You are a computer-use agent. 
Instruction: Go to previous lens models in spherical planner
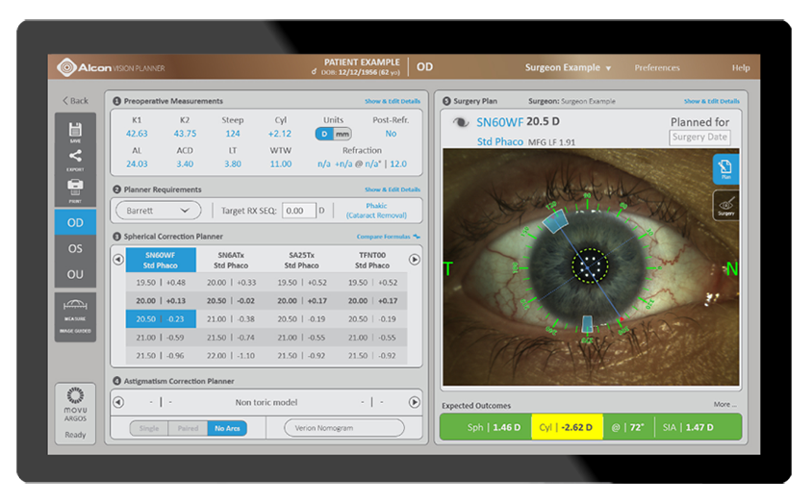pos(118,259)
